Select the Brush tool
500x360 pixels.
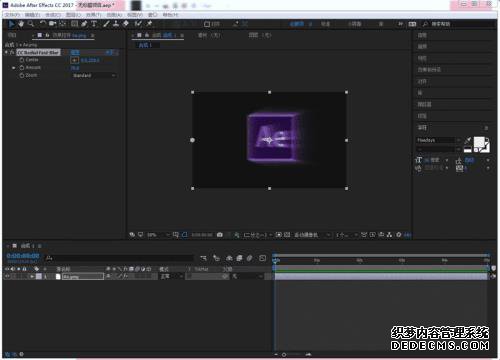tap(106, 24)
